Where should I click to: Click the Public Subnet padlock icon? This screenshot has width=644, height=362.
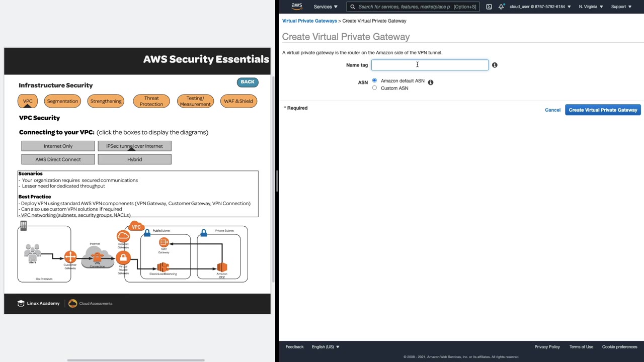click(x=147, y=232)
